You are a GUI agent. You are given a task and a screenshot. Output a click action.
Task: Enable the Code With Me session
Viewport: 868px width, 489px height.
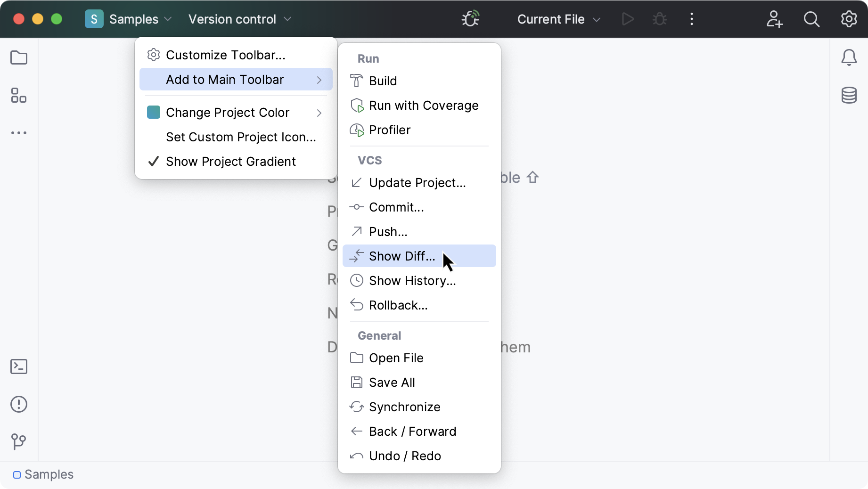click(775, 19)
